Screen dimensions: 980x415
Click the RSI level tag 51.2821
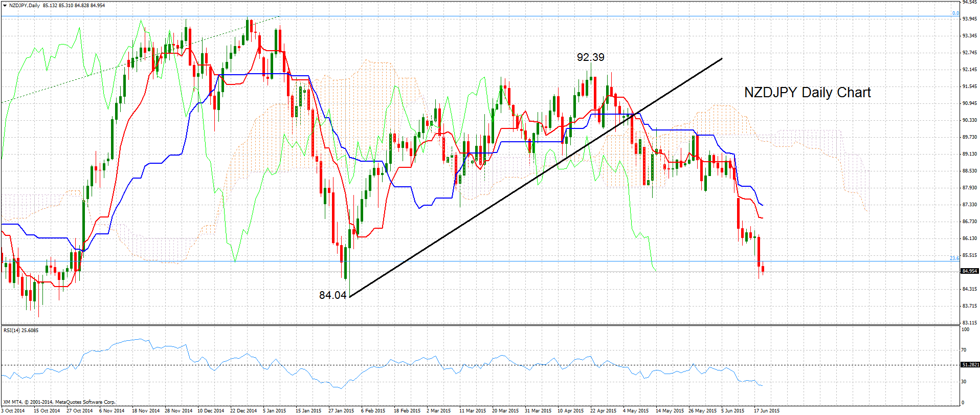click(x=970, y=365)
